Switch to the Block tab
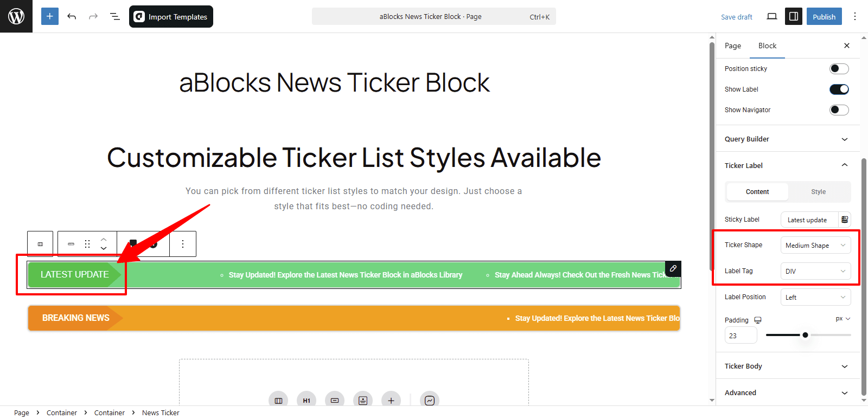Screen dimensions: 868x419 coord(767,46)
